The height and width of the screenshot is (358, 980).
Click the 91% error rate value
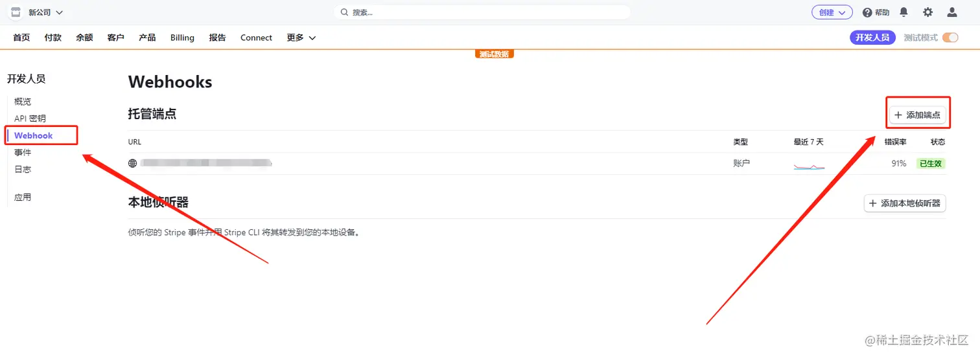[x=898, y=164]
